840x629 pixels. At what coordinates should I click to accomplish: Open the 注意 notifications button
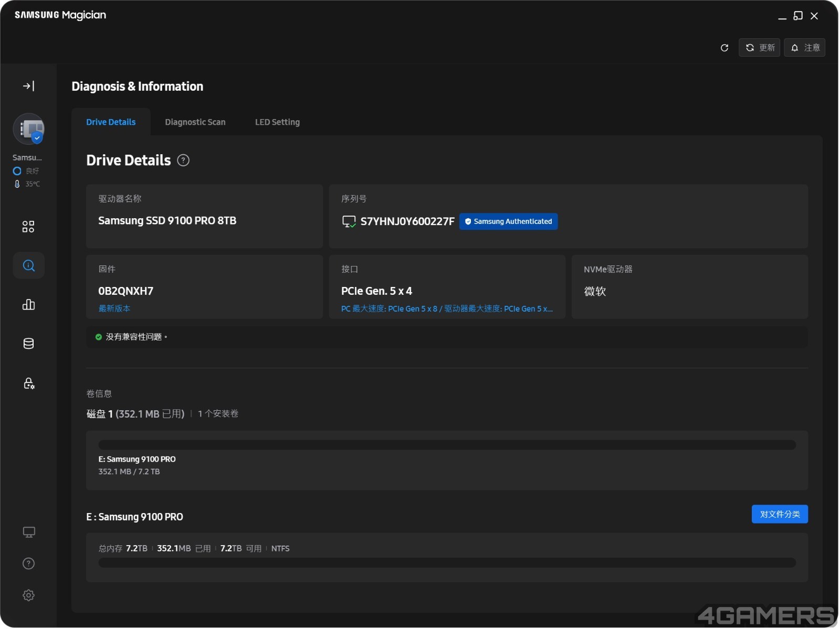pos(805,48)
